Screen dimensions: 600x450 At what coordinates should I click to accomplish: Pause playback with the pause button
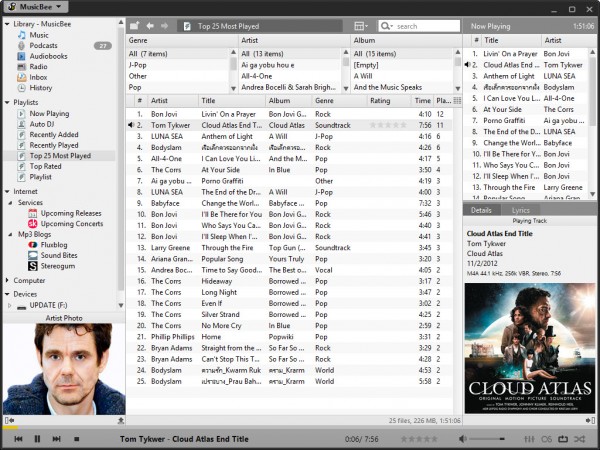(x=37, y=439)
